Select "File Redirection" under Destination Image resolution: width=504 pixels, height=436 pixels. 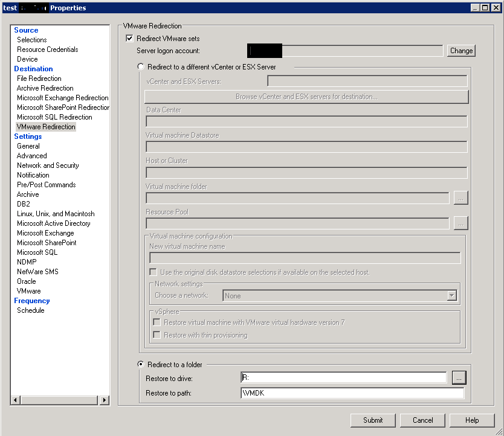(39, 78)
